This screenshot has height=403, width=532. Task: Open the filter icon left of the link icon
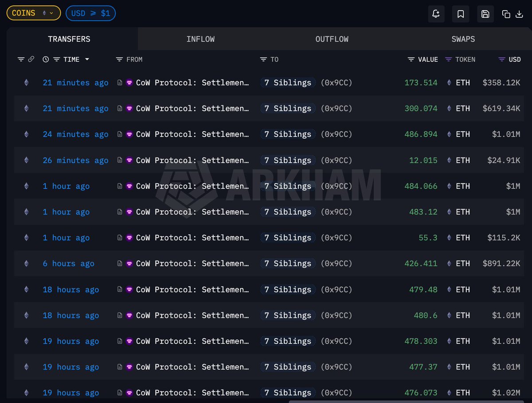coord(21,59)
